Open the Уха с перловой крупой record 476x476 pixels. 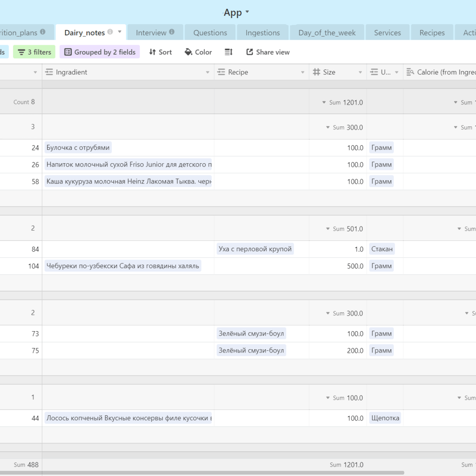(x=255, y=249)
